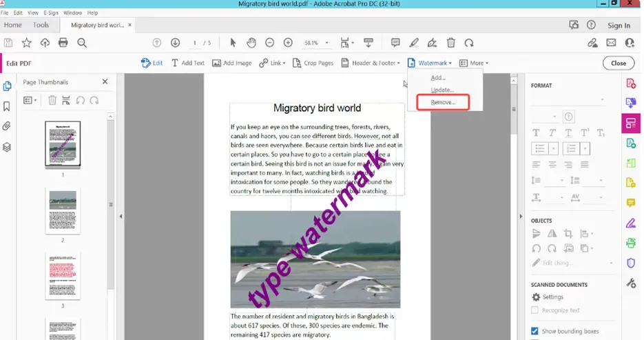Toggle italic text format button
The width and height of the screenshot is (644, 340).
(x=552, y=133)
